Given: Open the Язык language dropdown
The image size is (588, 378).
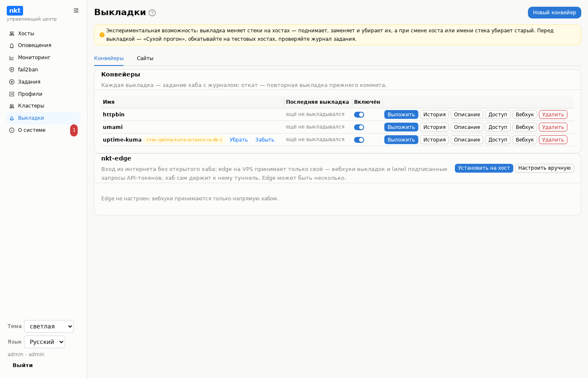Looking at the screenshot, I should coord(45,342).
